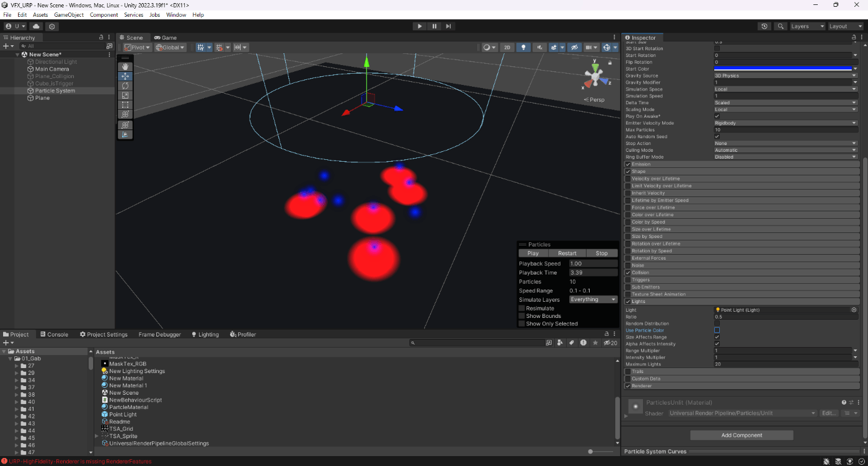Toggle scene visibility hidden-eye icon
The image size is (868, 466).
574,47
